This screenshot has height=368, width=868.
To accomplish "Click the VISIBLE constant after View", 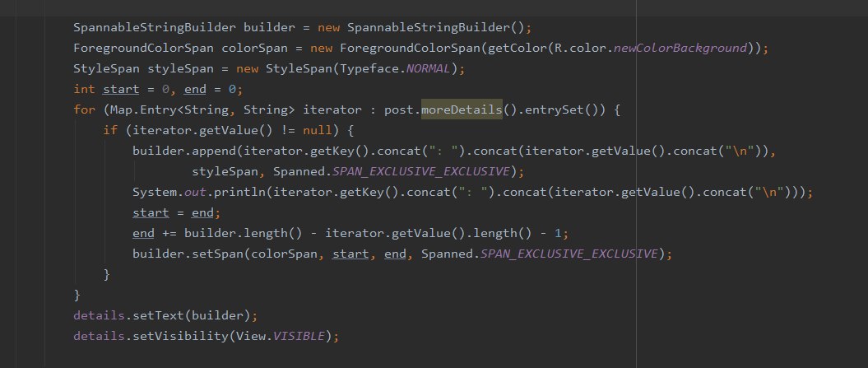I will [299, 336].
